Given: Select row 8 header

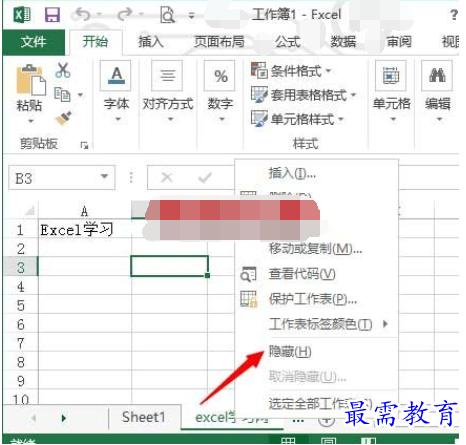Looking at the screenshot, I should pos(21,362).
